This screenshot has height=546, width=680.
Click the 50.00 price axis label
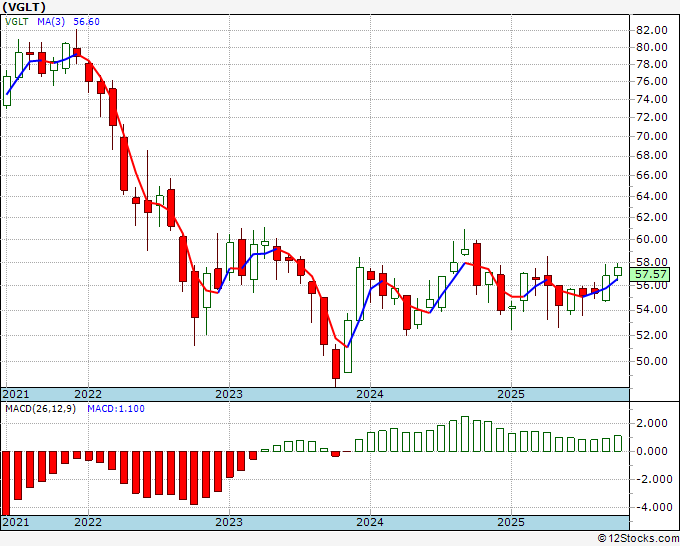tap(651, 361)
